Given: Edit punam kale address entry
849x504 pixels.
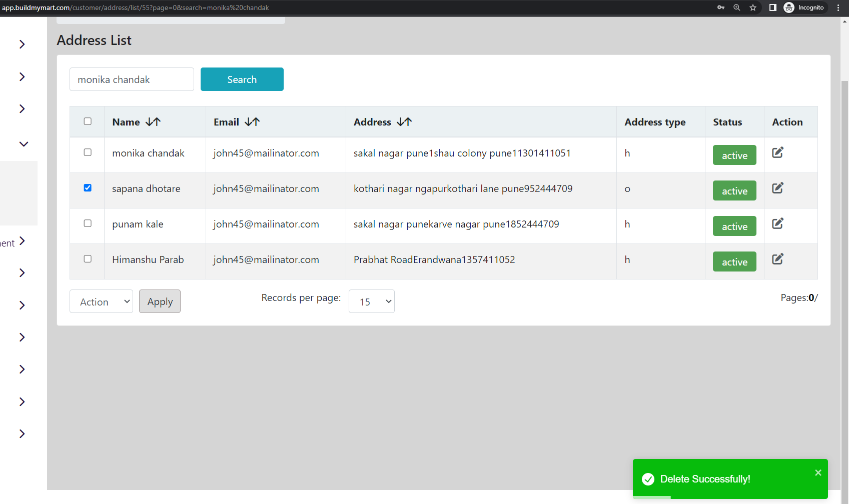Looking at the screenshot, I should (x=777, y=223).
